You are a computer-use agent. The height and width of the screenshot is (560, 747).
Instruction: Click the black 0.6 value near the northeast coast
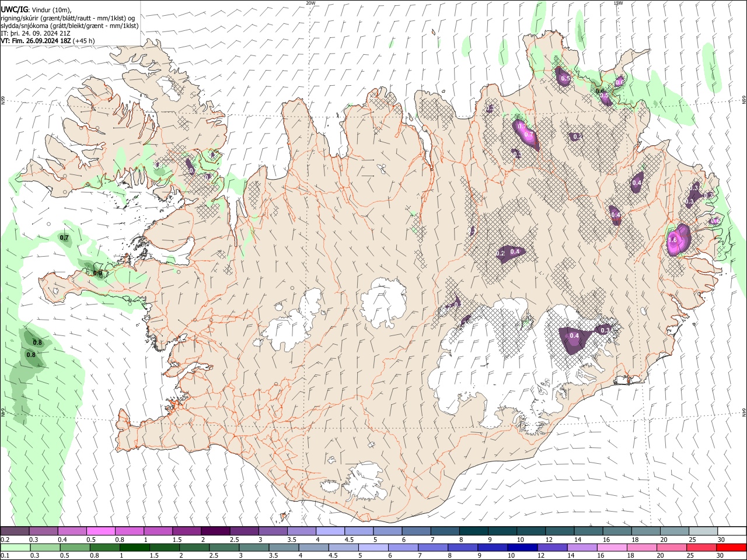(x=600, y=91)
